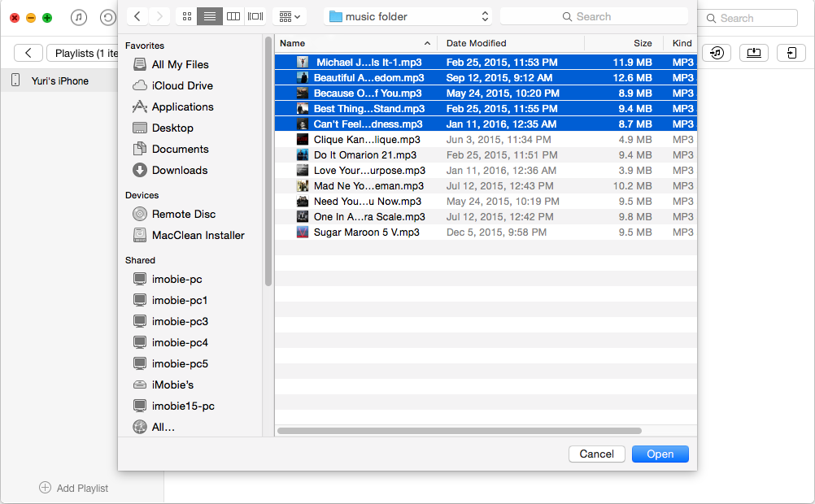This screenshot has height=504, width=815.
Task: Switch file dialog to cover flow view
Action: pyautogui.click(x=255, y=16)
